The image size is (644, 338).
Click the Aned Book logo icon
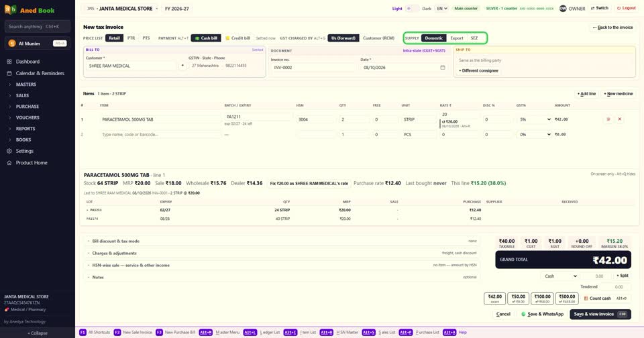pyautogui.click(x=10, y=9)
